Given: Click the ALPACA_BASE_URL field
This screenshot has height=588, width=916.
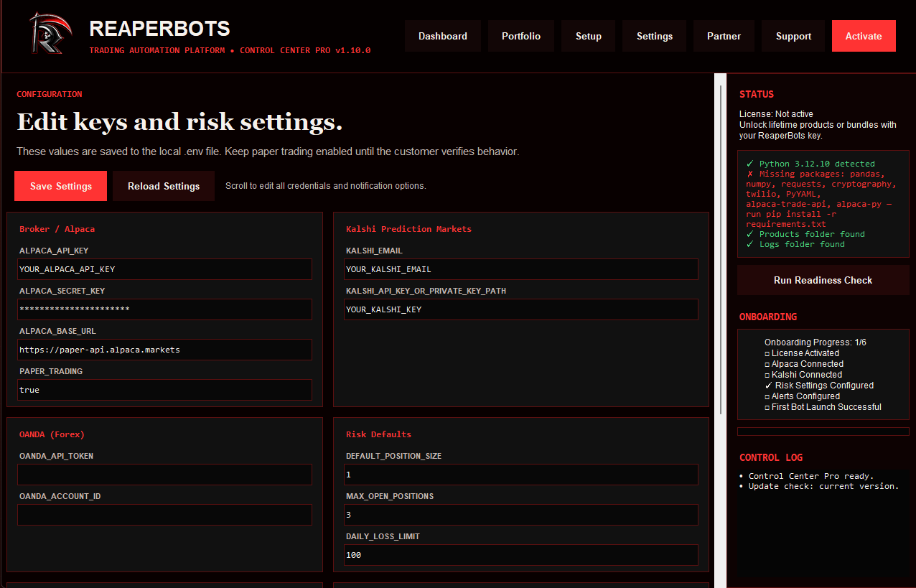Looking at the screenshot, I should tap(164, 350).
